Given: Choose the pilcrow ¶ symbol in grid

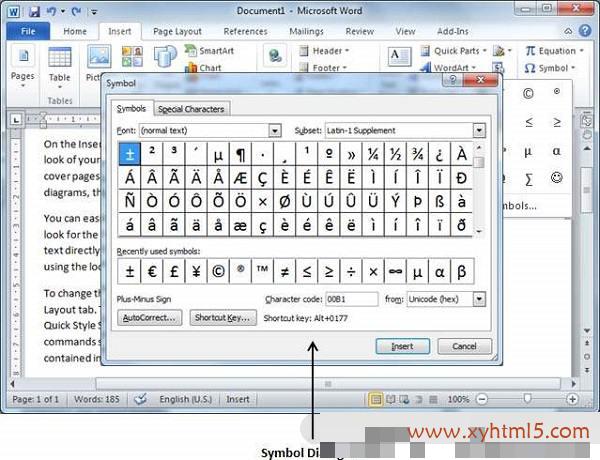Looking at the screenshot, I should click(240, 154).
